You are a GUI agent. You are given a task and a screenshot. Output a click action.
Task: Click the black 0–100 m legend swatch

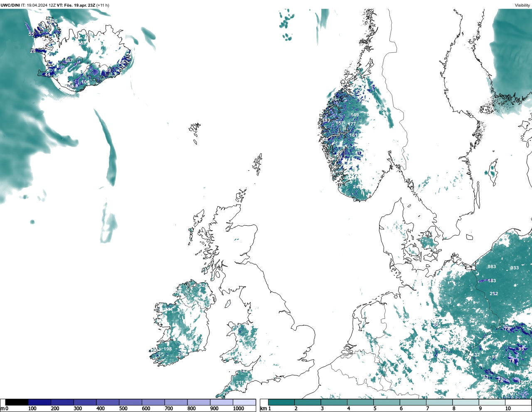[x=17, y=402]
